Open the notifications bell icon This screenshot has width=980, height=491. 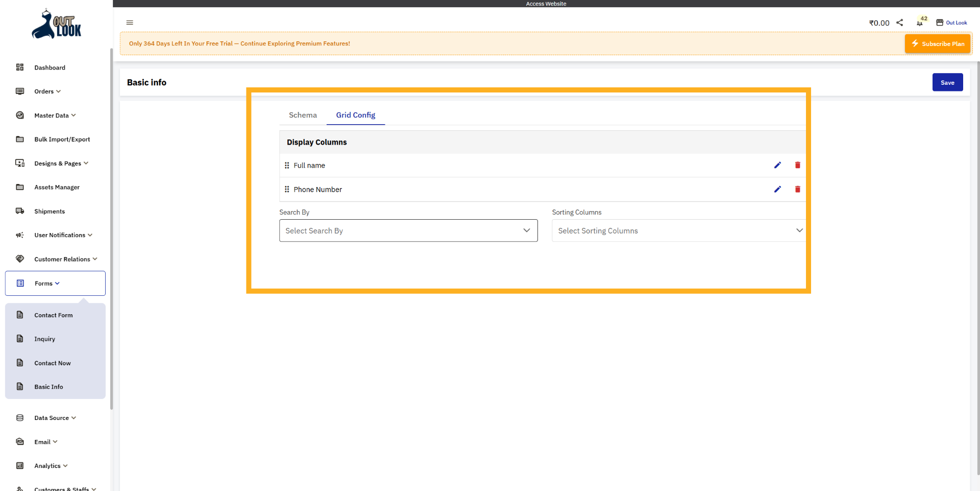[x=919, y=23]
